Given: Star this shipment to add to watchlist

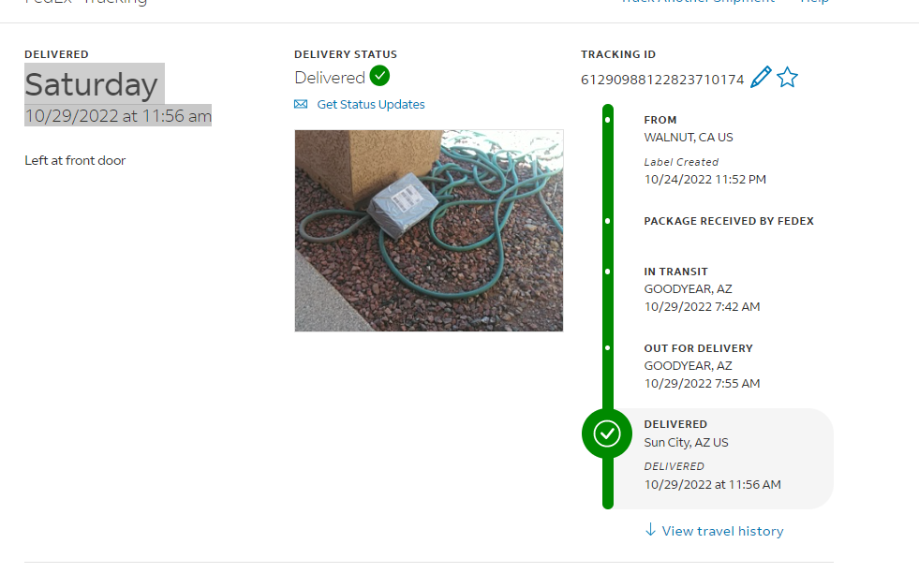Looking at the screenshot, I should pos(787,78).
